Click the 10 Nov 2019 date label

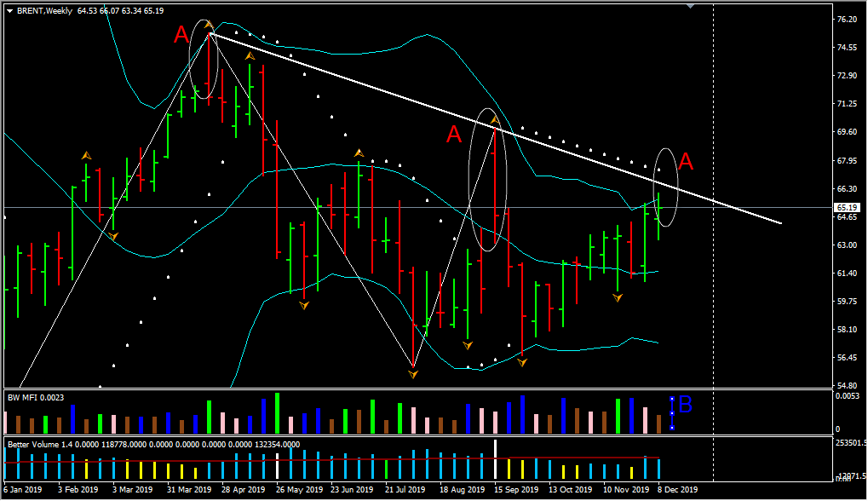(x=626, y=490)
